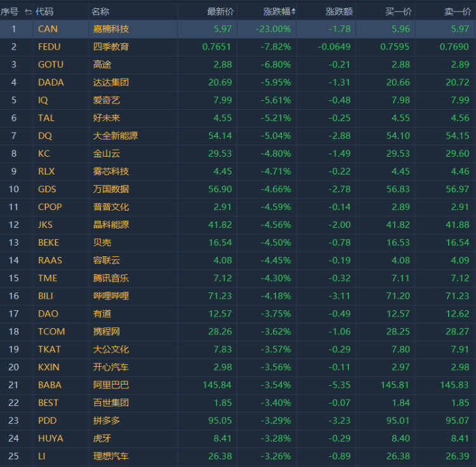The image size is (476, 467).
Task: Open 好未来 stock name
Action: coord(107,118)
